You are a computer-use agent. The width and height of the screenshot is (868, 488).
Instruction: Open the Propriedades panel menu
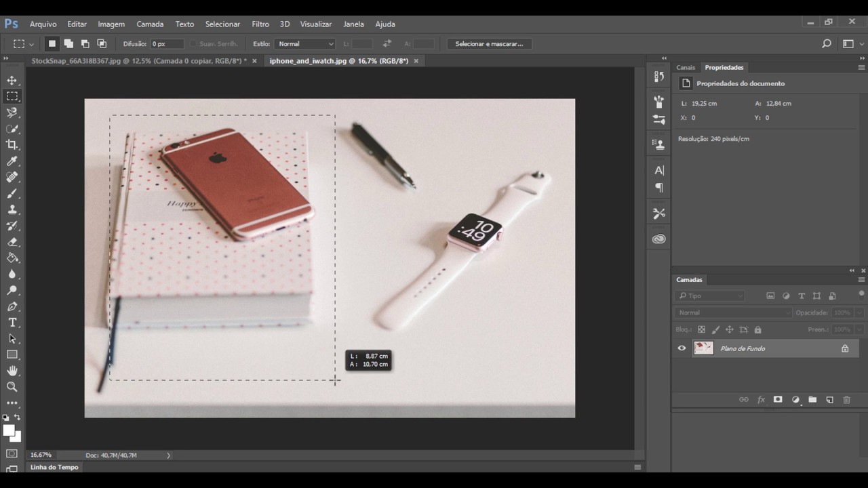[861, 67]
